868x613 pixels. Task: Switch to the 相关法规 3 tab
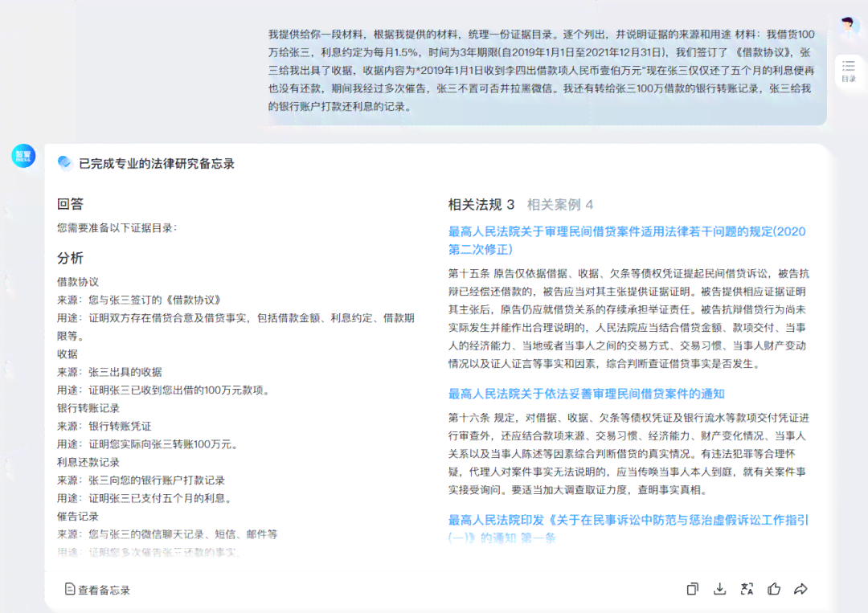481,205
